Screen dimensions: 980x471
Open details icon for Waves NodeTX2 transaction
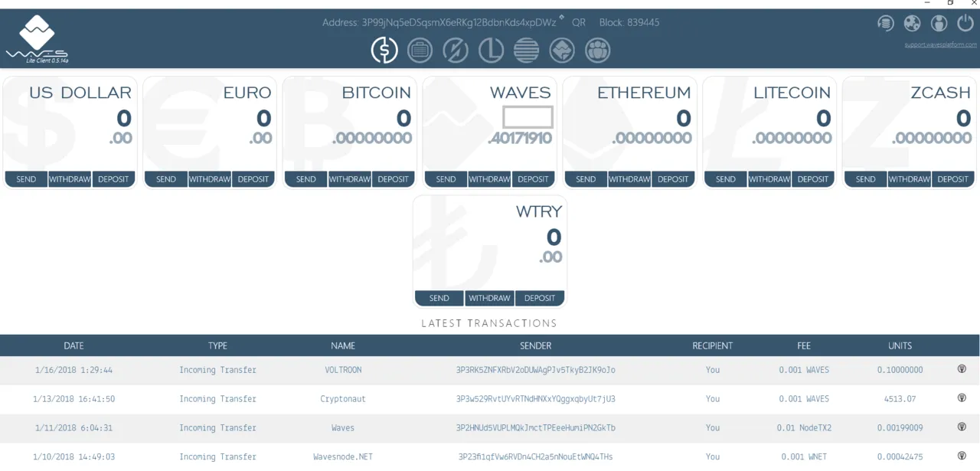962,427
